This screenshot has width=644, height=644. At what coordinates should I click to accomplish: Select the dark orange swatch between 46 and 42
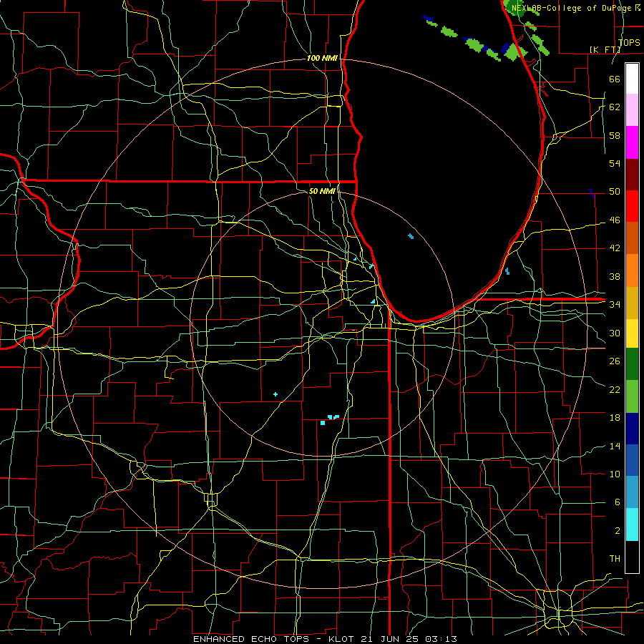click(632, 238)
